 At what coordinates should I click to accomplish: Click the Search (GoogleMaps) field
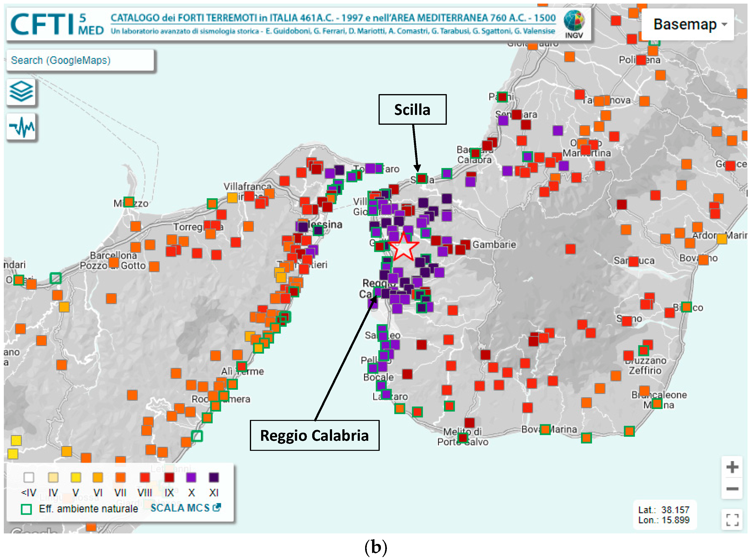point(80,60)
